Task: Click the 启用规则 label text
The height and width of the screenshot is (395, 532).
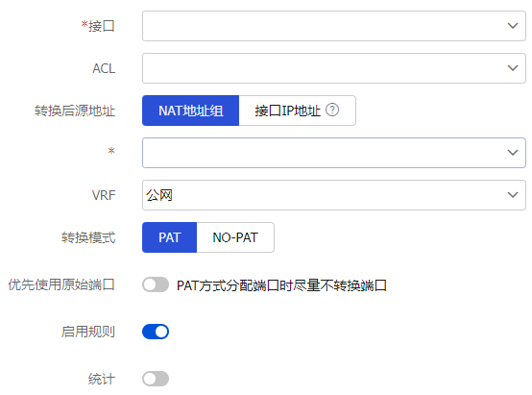Action: pos(88,332)
